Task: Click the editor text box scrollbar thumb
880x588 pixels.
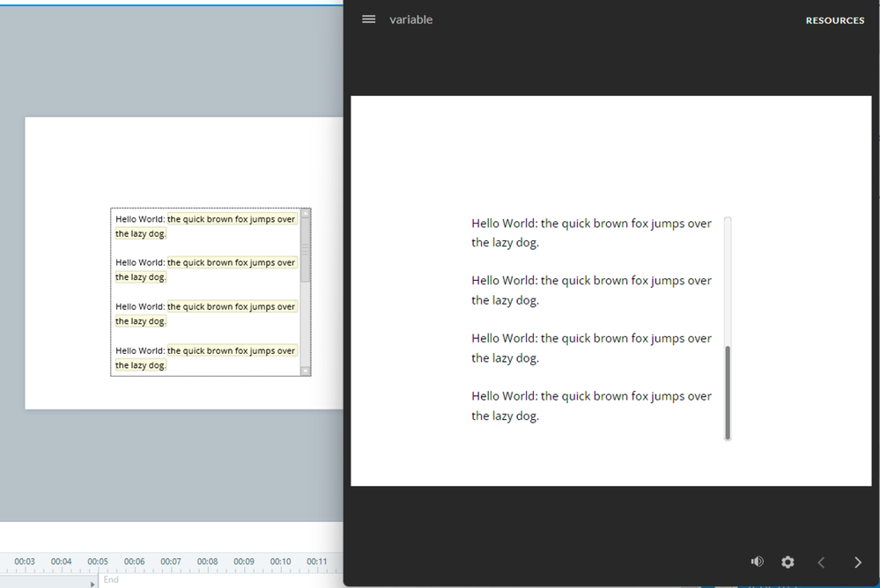Action: 306,250
